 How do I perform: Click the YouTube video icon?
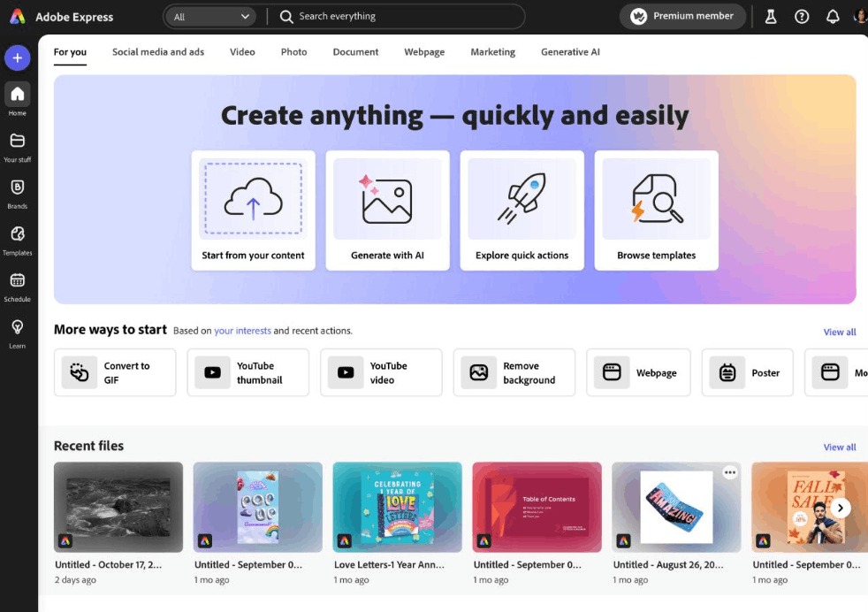346,372
